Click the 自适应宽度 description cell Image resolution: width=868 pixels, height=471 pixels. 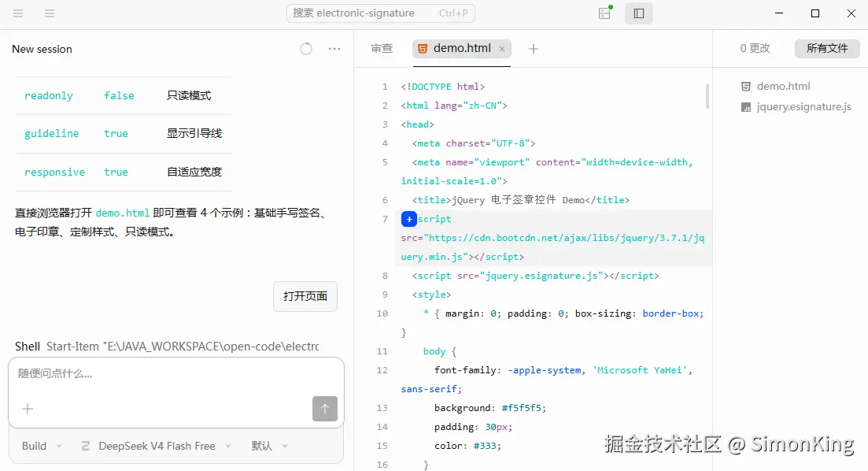(194, 172)
